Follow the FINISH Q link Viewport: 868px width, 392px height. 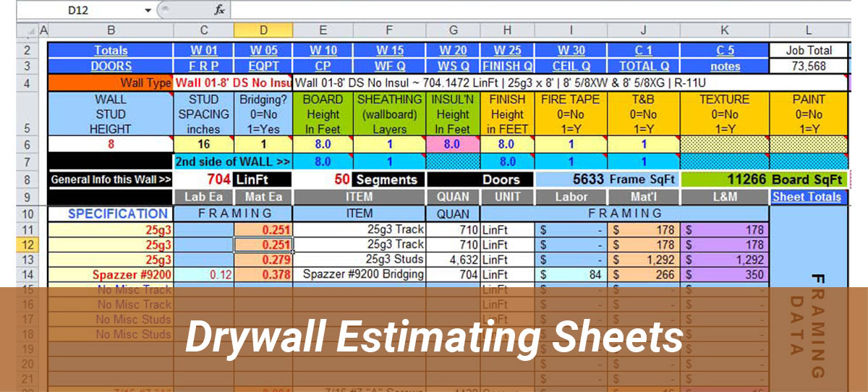coord(507,66)
